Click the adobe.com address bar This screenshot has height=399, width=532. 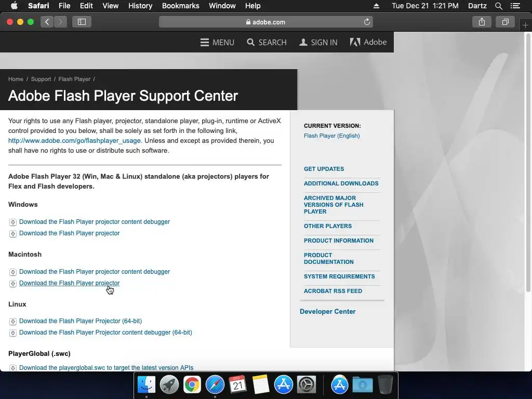point(265,22)
